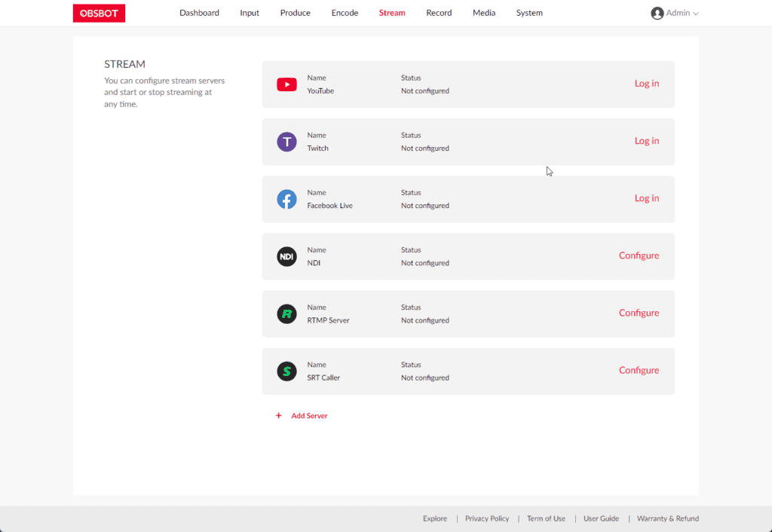Click the Admin user avatar icon
Viewport: 772px width, 532px height.
coord(657,13)
